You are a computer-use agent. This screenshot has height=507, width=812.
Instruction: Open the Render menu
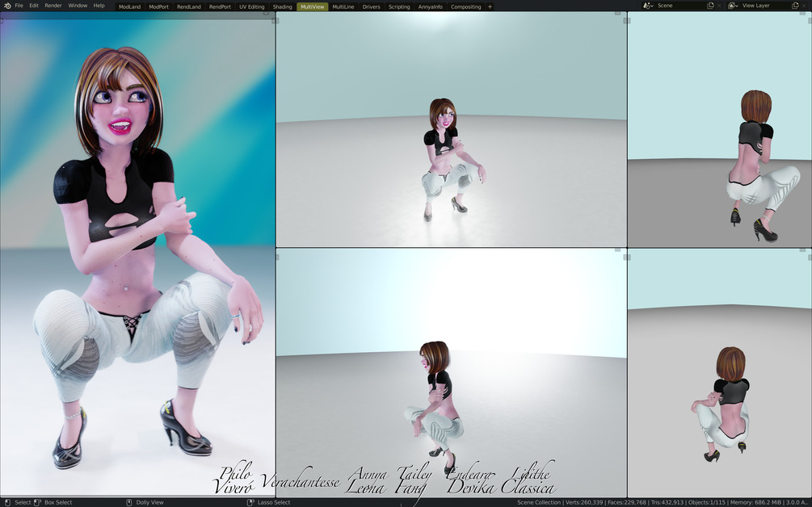53,6
